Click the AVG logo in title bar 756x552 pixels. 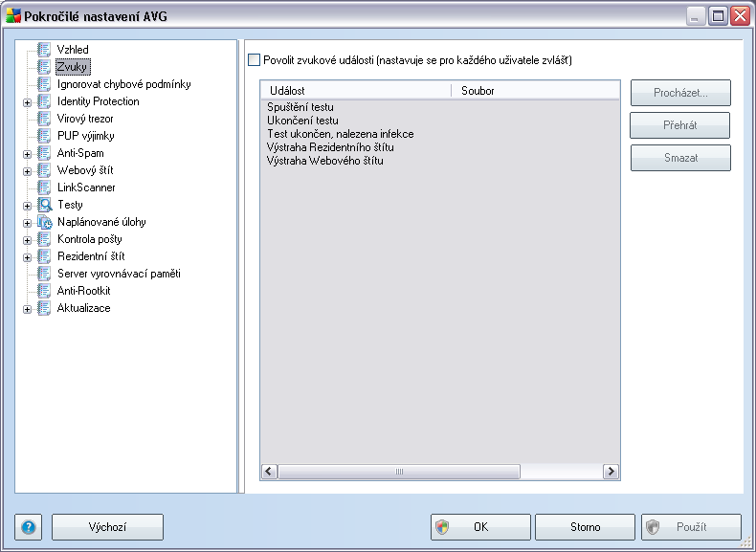click(13, 16)
